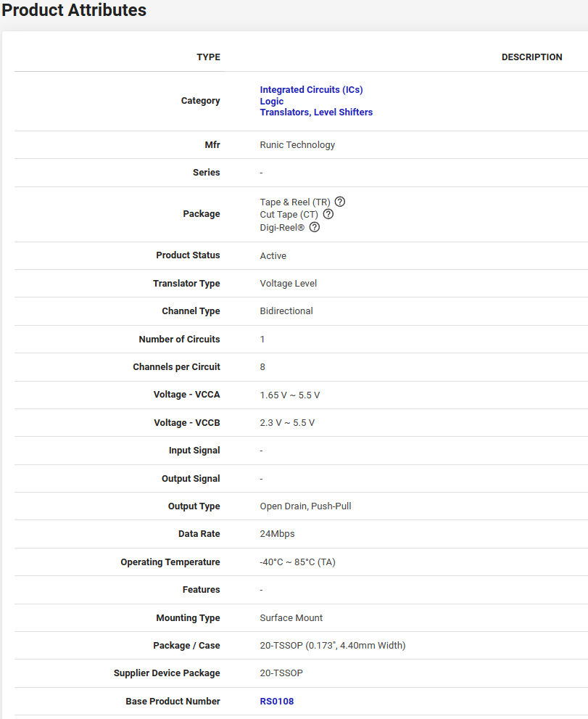This screenshot has height=719, width=588.
Task: Click the Product Attributes heading
Action: tap(75, 11)
